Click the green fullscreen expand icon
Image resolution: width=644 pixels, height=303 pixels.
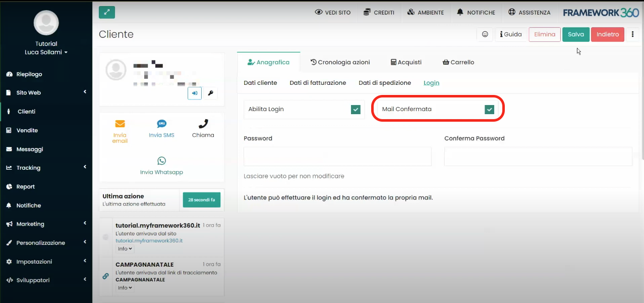coord(107,12)
